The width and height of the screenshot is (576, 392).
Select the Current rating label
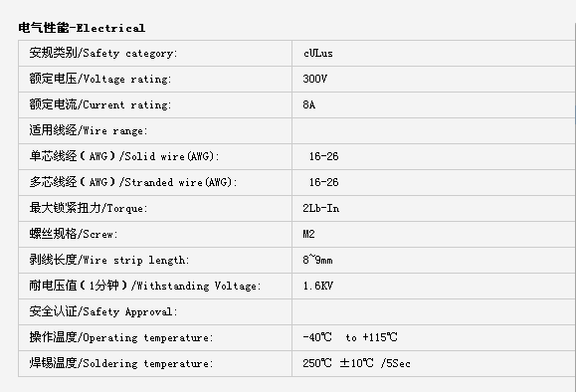pyautogui.click(x=100, y=104)
